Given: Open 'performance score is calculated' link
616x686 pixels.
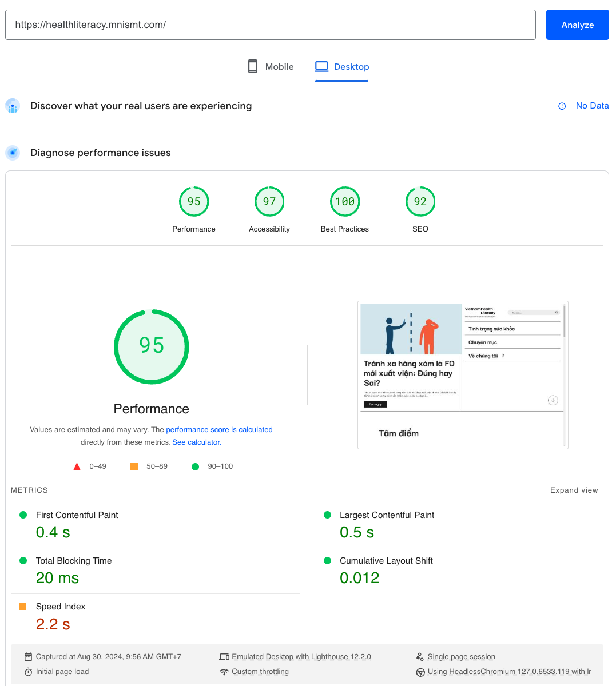Looking at the screenshot, I should (x=219, y=430).
